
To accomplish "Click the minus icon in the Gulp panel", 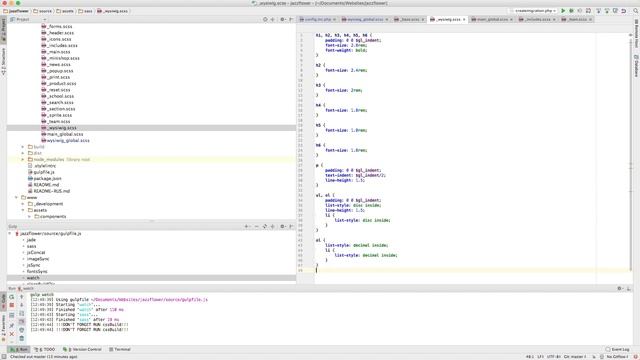I will pyautogui.click(x=256, y=226).
